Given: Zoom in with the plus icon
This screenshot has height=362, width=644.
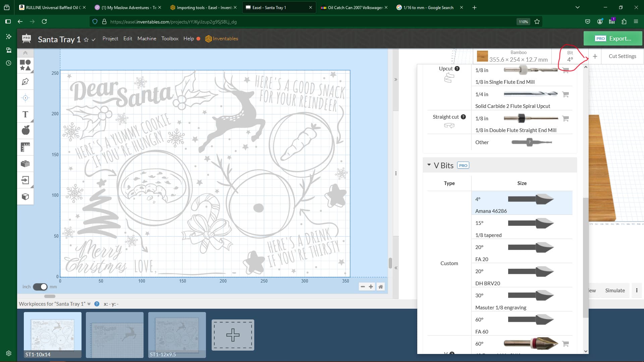Looking at the screenshot, I should pyautogui.click(x=371, y=287).
